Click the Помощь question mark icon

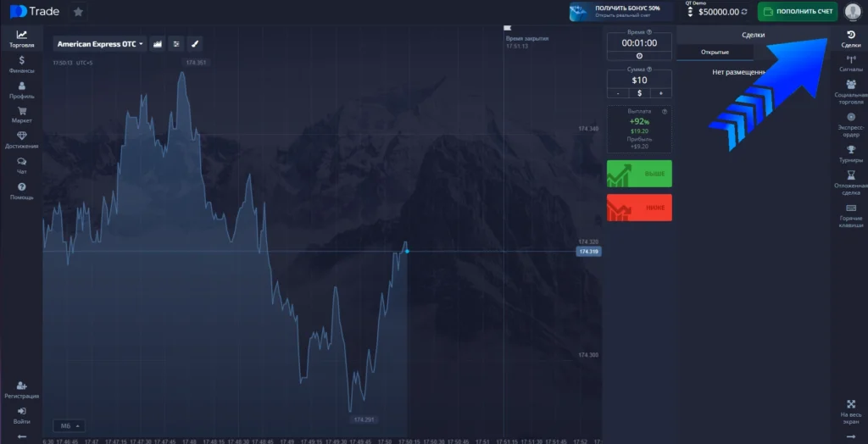[x=21, y=191]
